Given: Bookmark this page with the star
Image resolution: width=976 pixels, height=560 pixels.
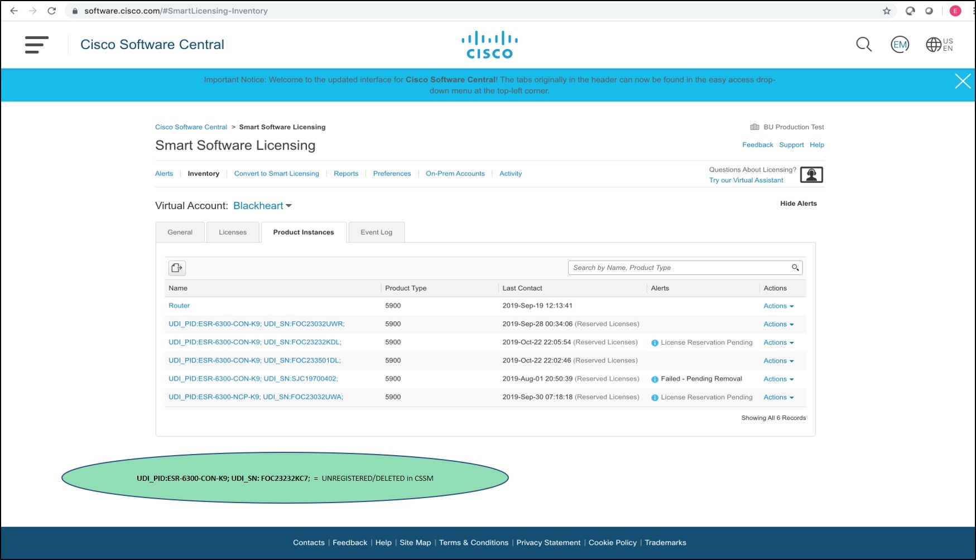Looking at the screenshot, I should pyautogui.click(x=887, y=11).
